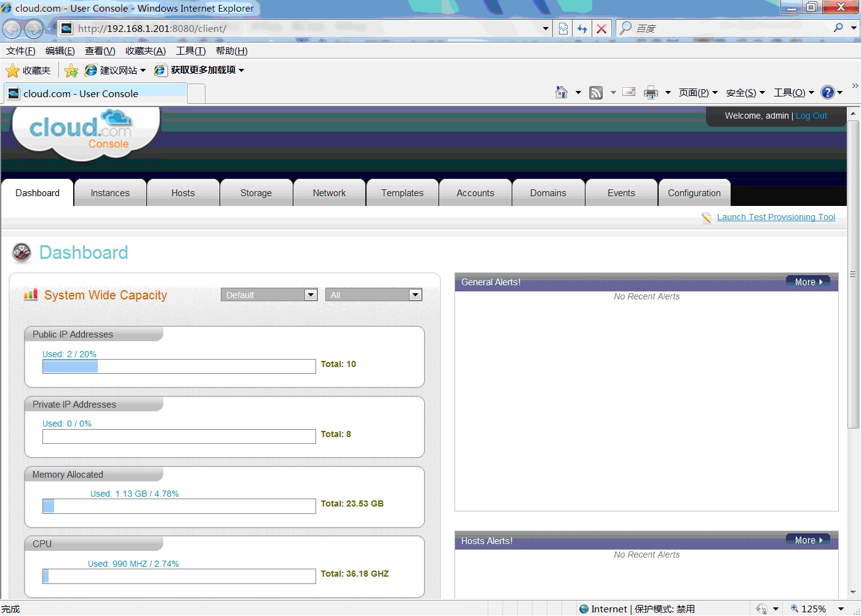Click the red Stop loading icon
This screenshot has width=861, height=616.
tap(601, 28)
